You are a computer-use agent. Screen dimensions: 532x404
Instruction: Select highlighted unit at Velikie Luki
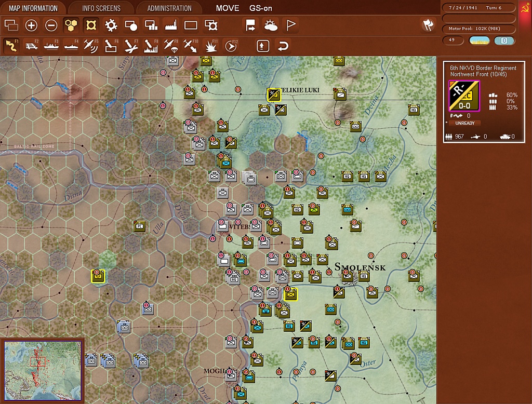coord(273,95)
